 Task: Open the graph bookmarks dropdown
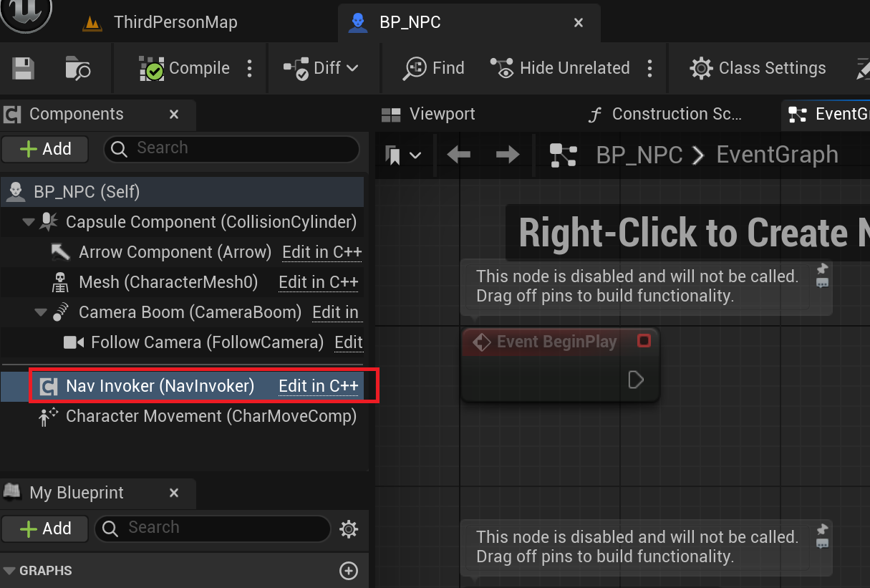403,155
